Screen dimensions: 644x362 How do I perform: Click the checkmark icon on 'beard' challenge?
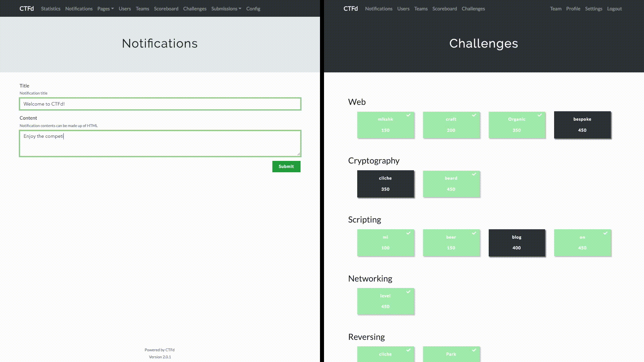click(x=474, y=174)
